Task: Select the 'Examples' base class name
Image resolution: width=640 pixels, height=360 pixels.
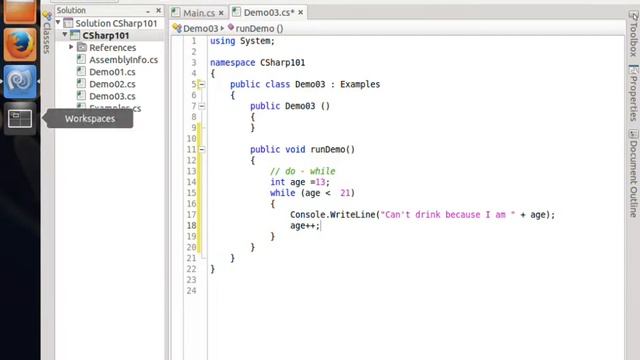Action: coord(360,84)
